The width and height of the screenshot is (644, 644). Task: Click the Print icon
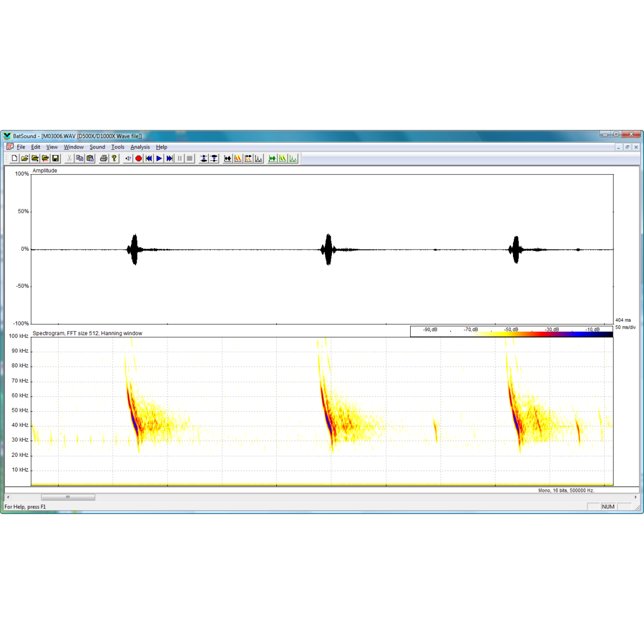103,158
